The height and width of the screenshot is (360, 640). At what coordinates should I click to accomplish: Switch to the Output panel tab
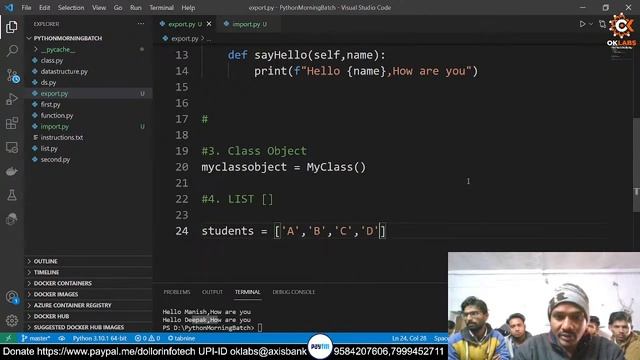[x=212, y=292]
